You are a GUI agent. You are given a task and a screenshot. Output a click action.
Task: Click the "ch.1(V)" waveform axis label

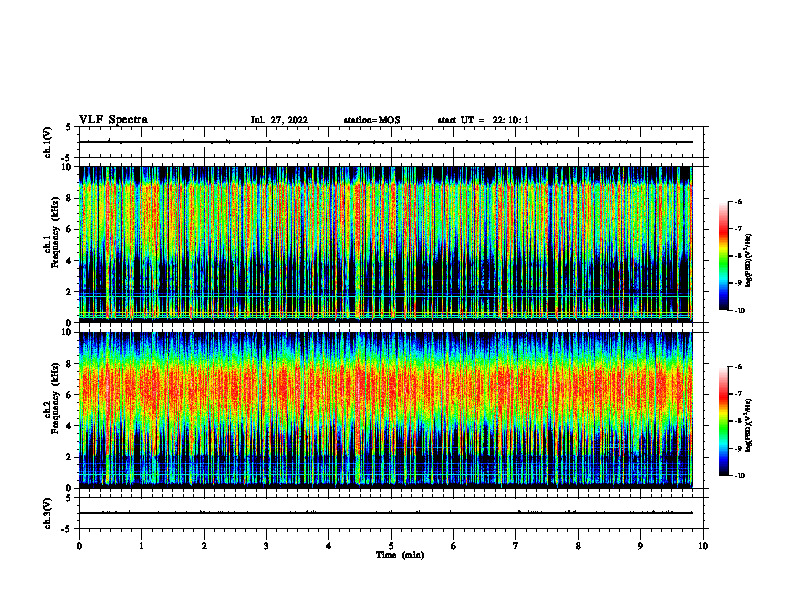[x=47, y=142]
